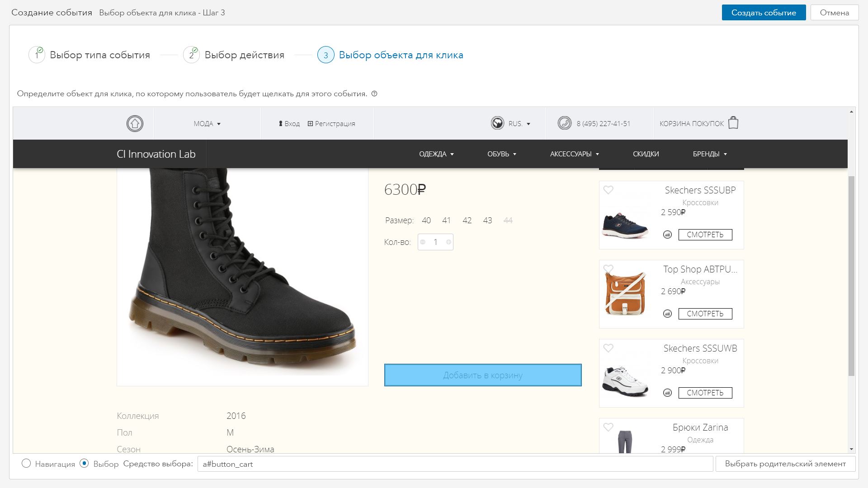
Task: Click the globe language icon
Action: point(497,123)
